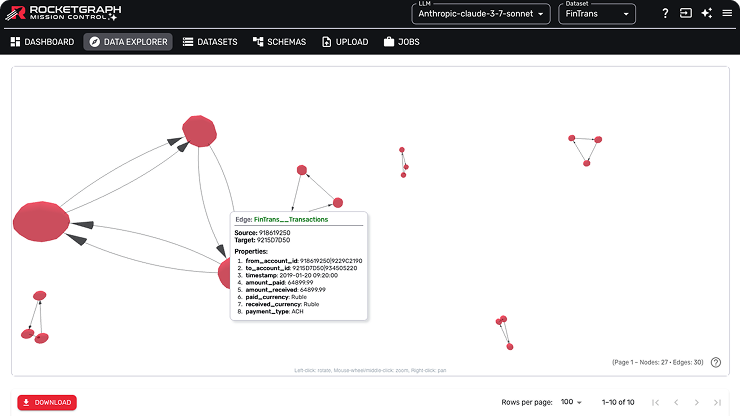
Task: Go to first page of results
Action: (x=656, y=402)
